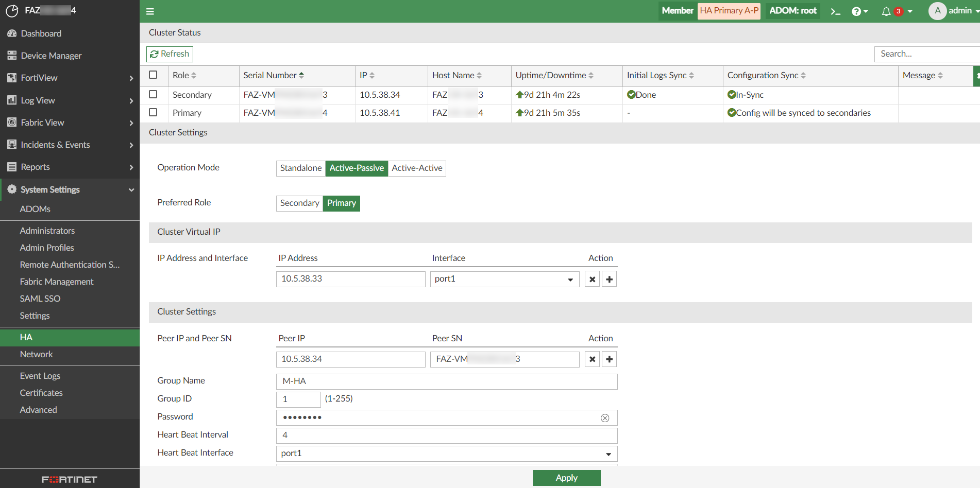Switch to the HA Primary A-P tab

[x=729, y=10]
